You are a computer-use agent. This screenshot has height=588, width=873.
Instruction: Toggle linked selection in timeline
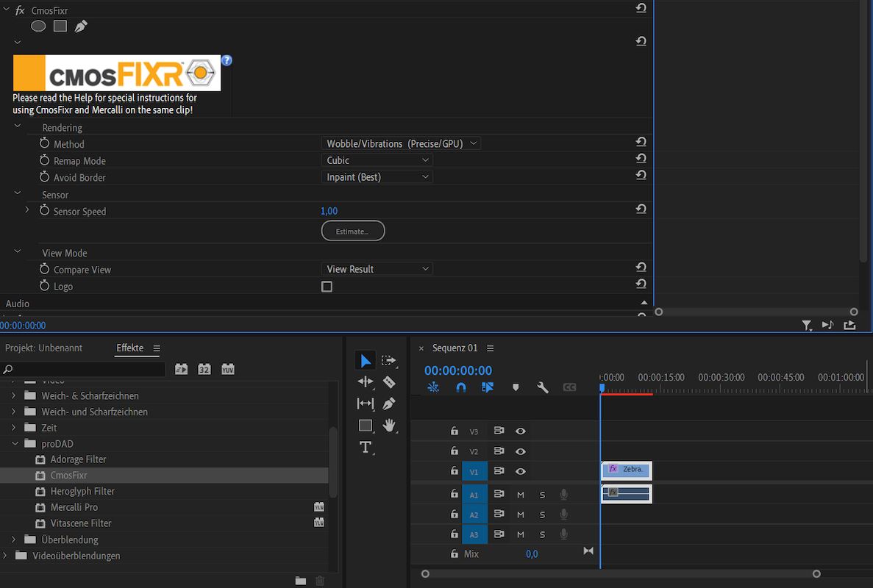pos(488,387)
